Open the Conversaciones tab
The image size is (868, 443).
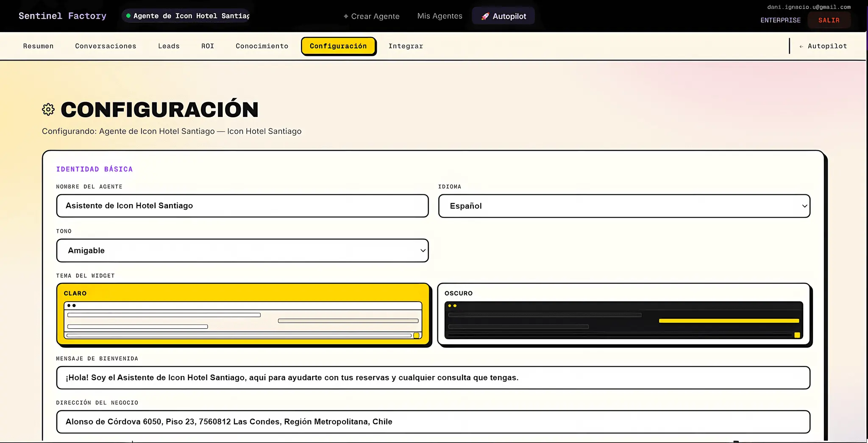coord(106,46)
